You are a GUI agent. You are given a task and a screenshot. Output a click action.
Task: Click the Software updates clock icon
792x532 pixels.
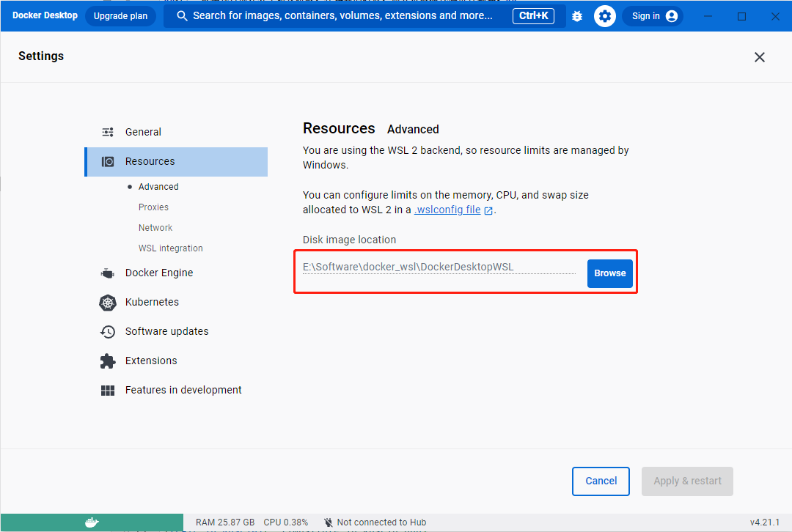pos(108,331)
